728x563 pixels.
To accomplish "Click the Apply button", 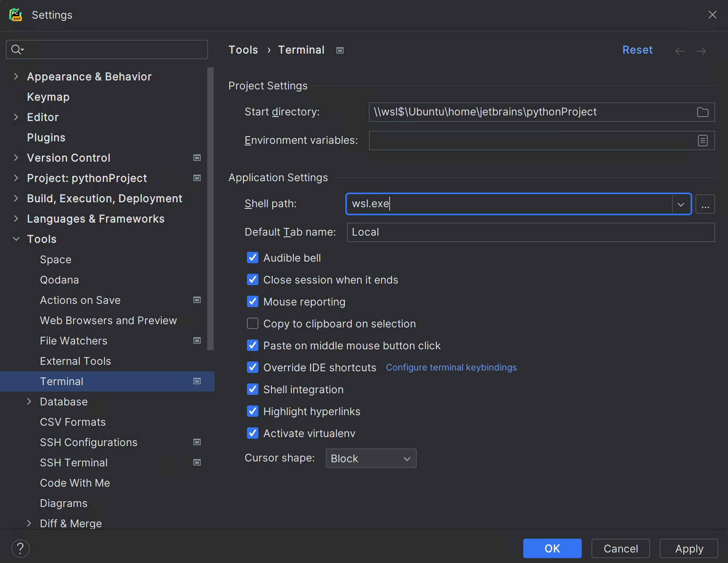I will (689, 548).
